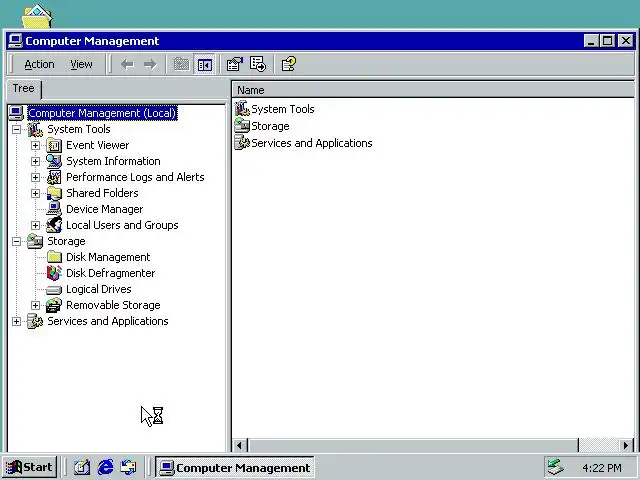Screen dimensions: 640x480
Task: Select Removable Storage label in tree
Action: pos(113,305)
